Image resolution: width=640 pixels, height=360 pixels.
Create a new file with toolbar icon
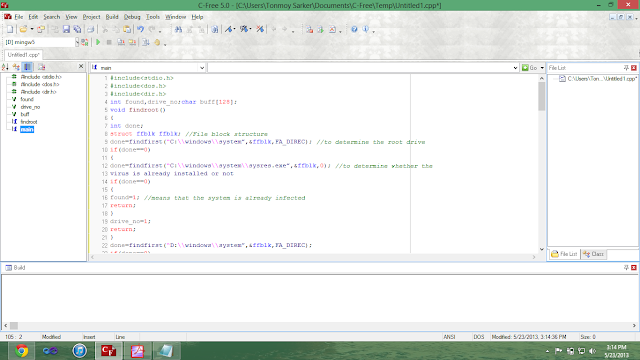click(x=10, y=29)
